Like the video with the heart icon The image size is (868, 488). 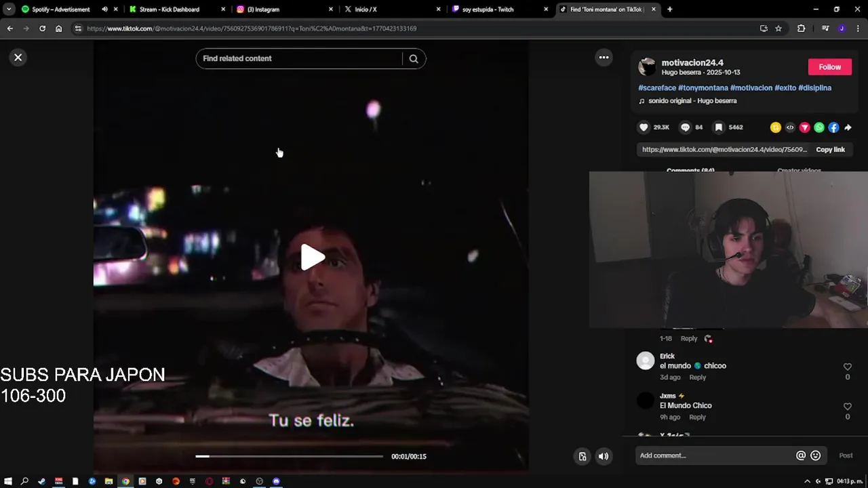pyautogui.click(x=644, y=127)
